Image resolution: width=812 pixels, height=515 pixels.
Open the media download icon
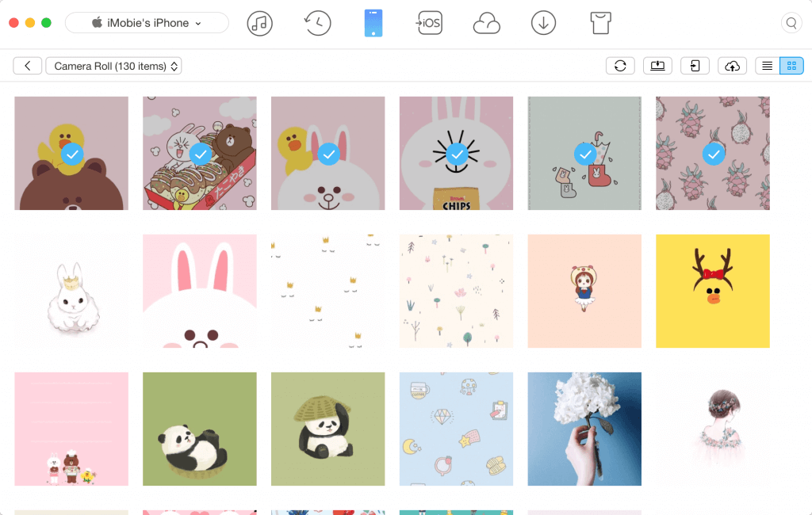pyautogui.click(x=543, y=23)
